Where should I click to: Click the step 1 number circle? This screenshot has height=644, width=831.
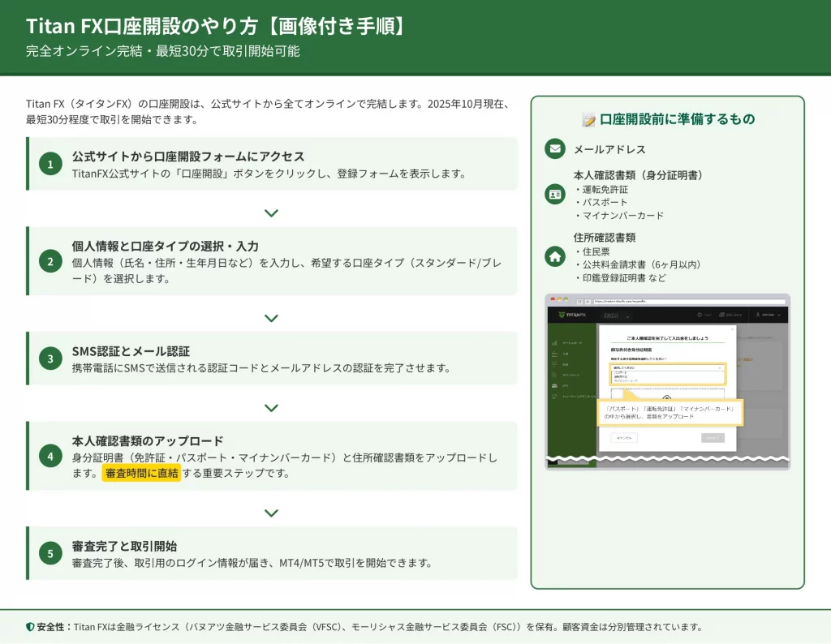point(50,165)
